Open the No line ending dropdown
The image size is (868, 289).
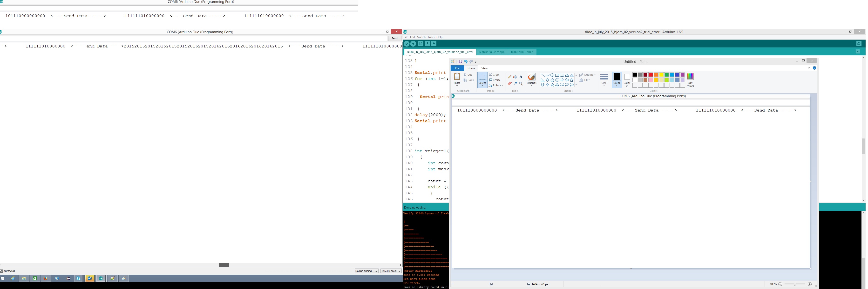point(366,271)
